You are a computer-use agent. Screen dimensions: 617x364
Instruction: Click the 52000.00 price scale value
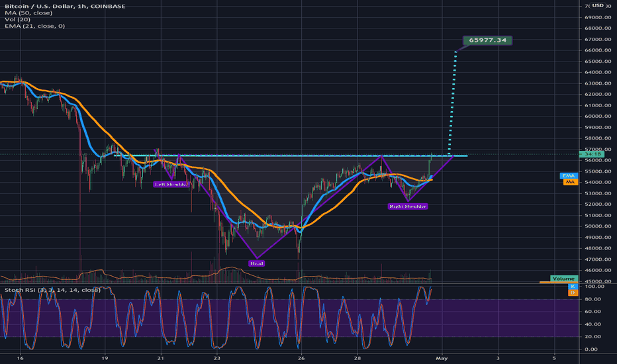point(598,205)
